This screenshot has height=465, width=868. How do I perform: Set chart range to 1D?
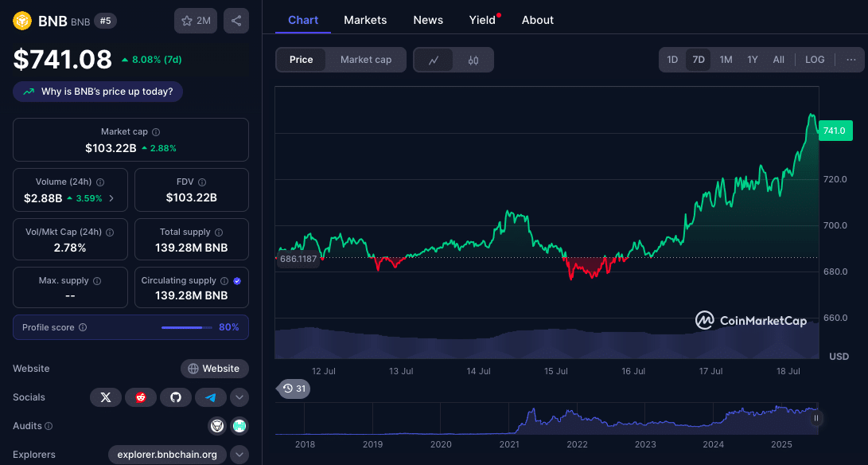(672, 60)
